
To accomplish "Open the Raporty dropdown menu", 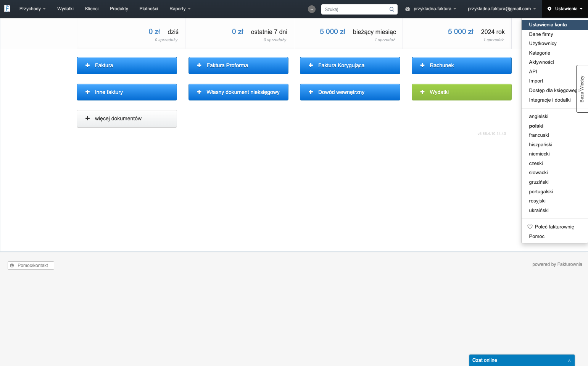I will pyautogui.click(x=180, y=9).
